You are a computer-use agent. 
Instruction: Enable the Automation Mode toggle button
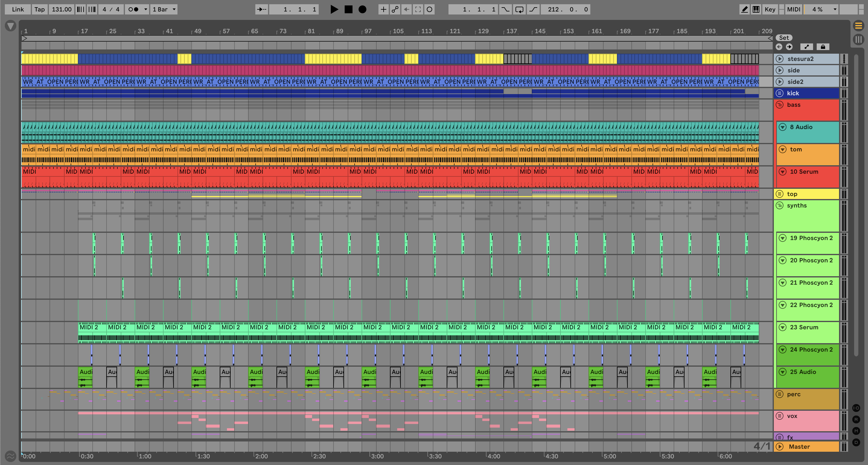point(806,47)
